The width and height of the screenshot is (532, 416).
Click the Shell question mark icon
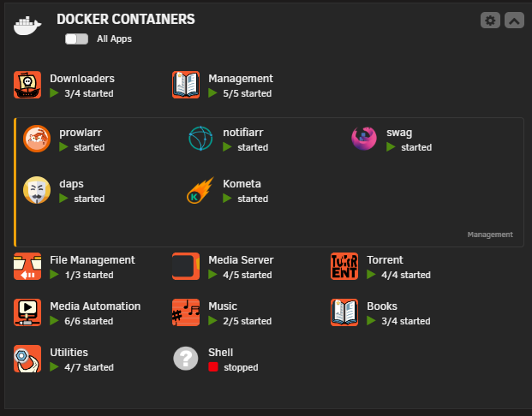click(186, 359)
